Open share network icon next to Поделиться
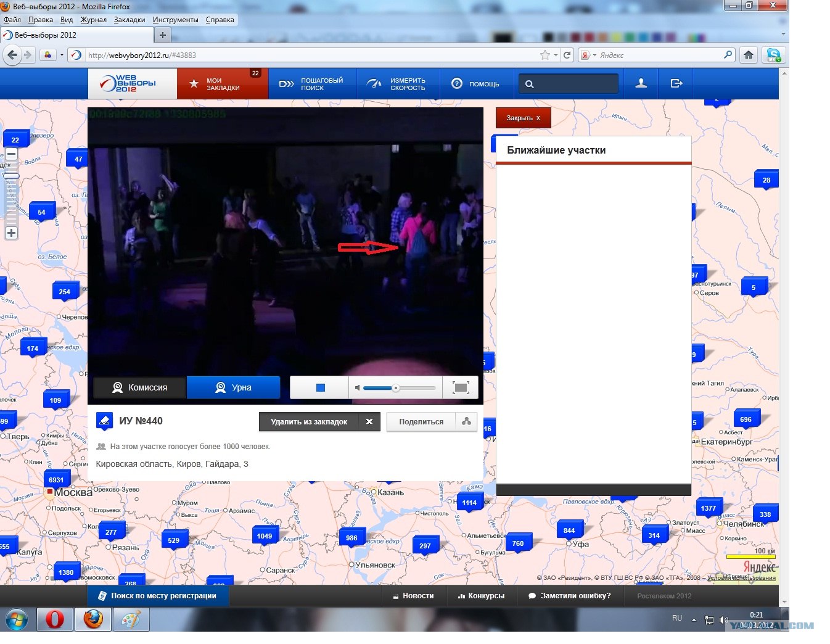The image size is (830, 644). pyautogui.click(x=466, y=421)
